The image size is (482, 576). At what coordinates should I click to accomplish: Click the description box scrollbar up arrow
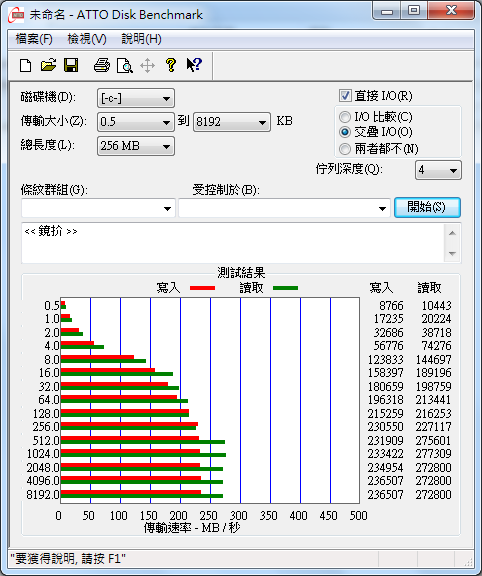(452, 233)
